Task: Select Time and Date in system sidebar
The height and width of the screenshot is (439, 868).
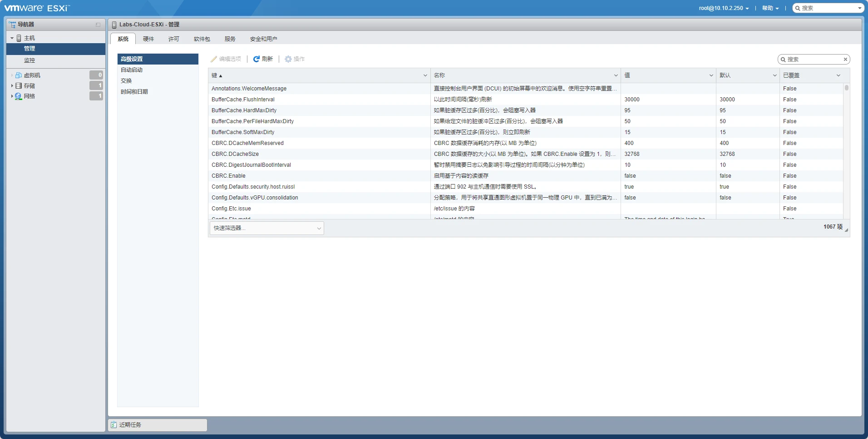Action: [x=134, y=92]
